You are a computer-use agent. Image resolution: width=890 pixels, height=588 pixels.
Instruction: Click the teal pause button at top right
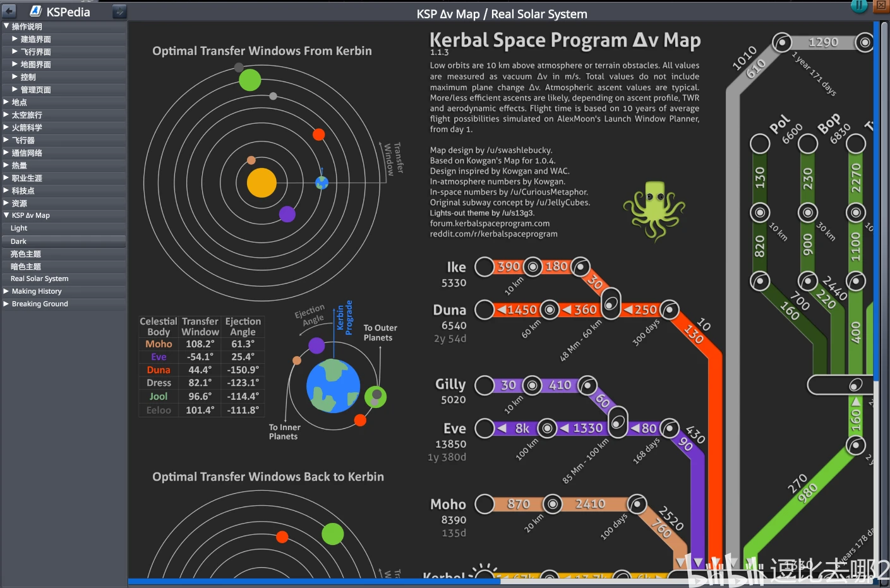[859, 6]
